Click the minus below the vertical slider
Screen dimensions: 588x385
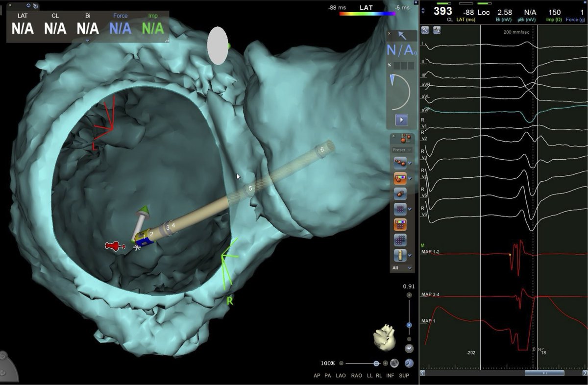[409, 339]
